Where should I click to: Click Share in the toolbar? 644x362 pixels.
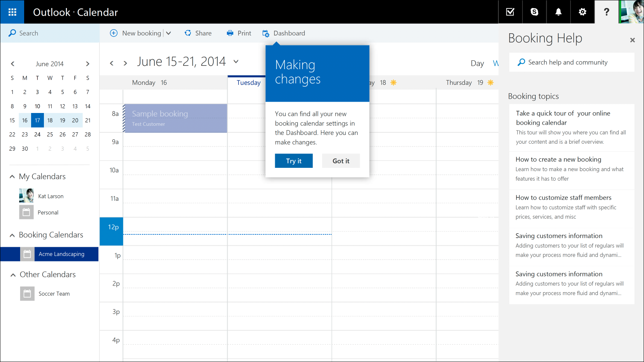[203, 33]
